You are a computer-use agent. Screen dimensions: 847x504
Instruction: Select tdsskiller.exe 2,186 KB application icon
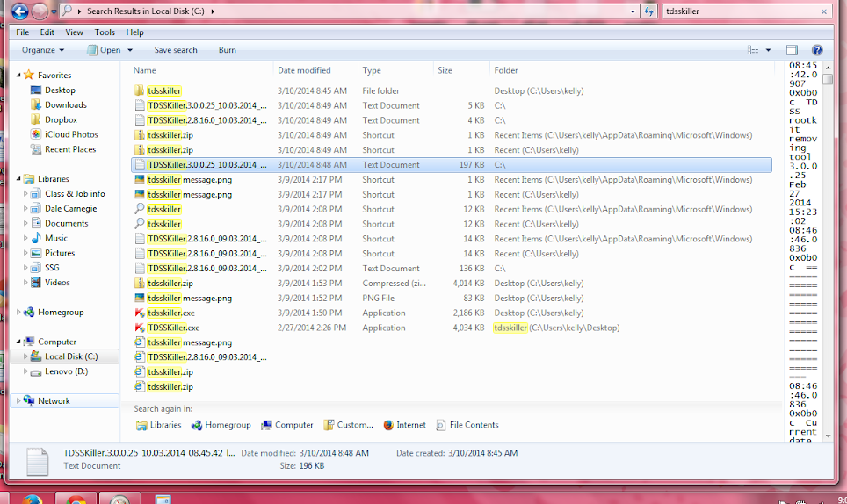(x=140, y=313)
